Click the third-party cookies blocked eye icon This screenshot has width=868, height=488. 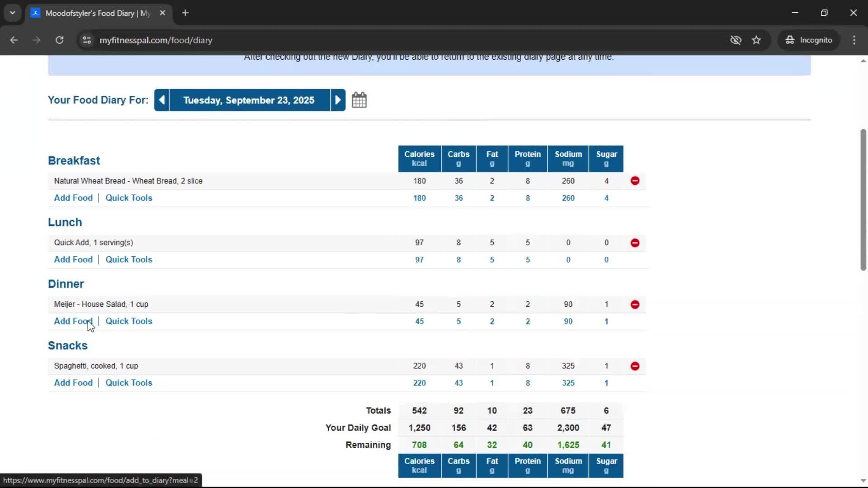click(x=736, y=40)
